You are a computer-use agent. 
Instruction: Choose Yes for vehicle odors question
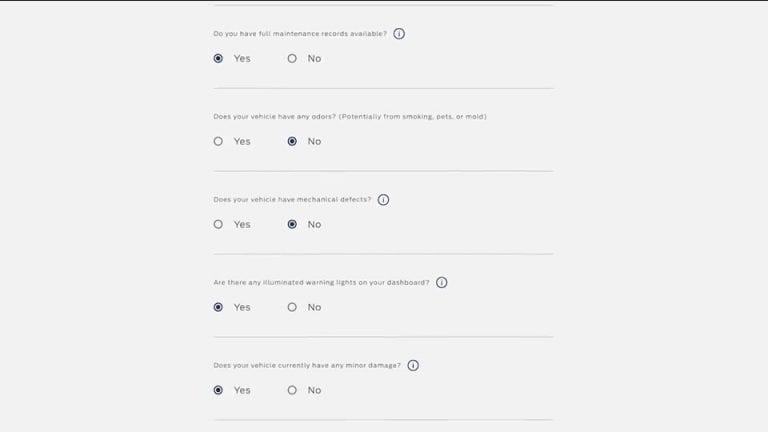pos(218,142)
